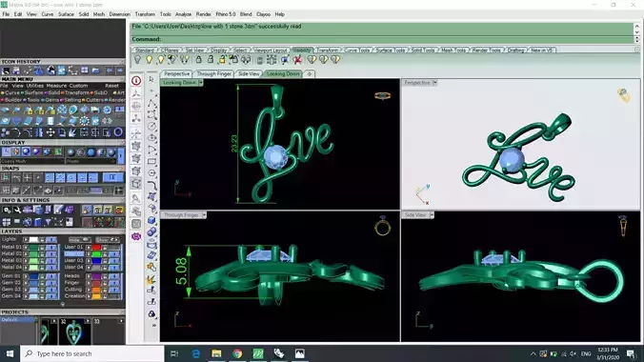The image size is (644, 362).
Task: Select project thumbnail 32 with heart pendant
Action: (x=74, y=332)
